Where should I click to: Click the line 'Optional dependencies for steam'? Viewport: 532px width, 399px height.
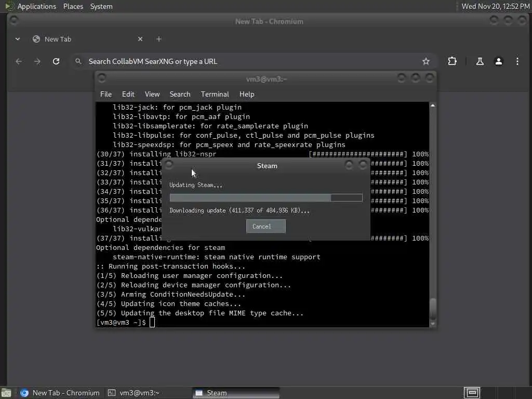pos(161,248)
